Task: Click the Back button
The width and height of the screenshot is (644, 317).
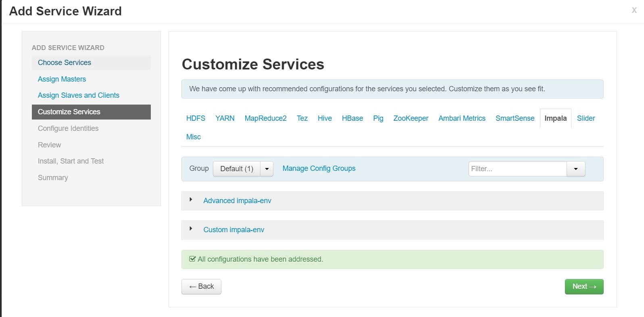Action: pos(201,287)
